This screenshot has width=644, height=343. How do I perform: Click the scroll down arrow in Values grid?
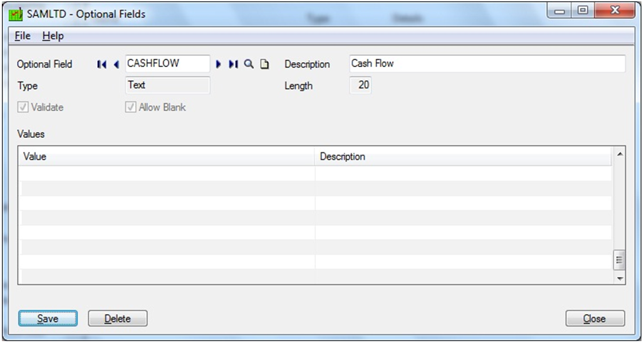(620, 278)
